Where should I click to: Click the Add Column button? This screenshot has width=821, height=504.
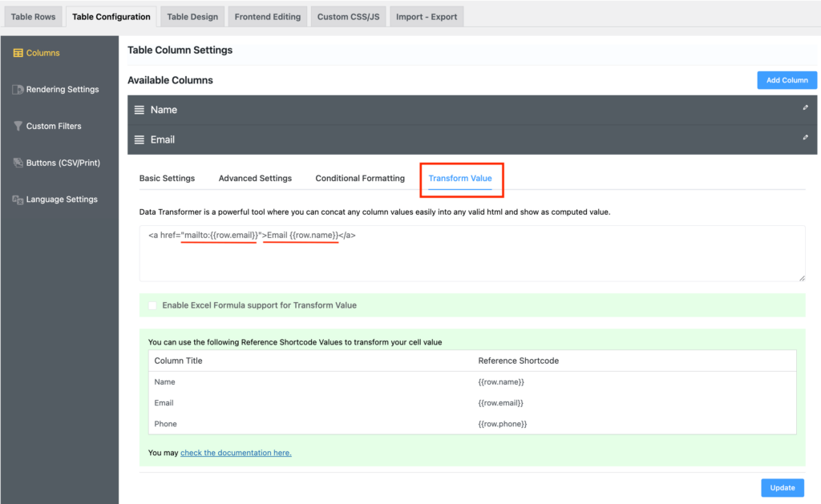tap(787, 80)
